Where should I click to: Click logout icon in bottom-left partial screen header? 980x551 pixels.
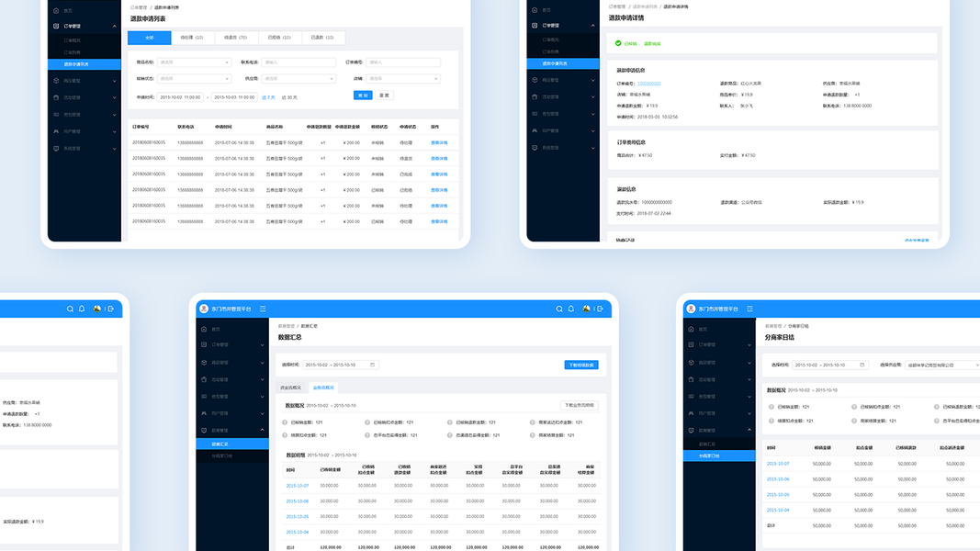coord(110,309)
